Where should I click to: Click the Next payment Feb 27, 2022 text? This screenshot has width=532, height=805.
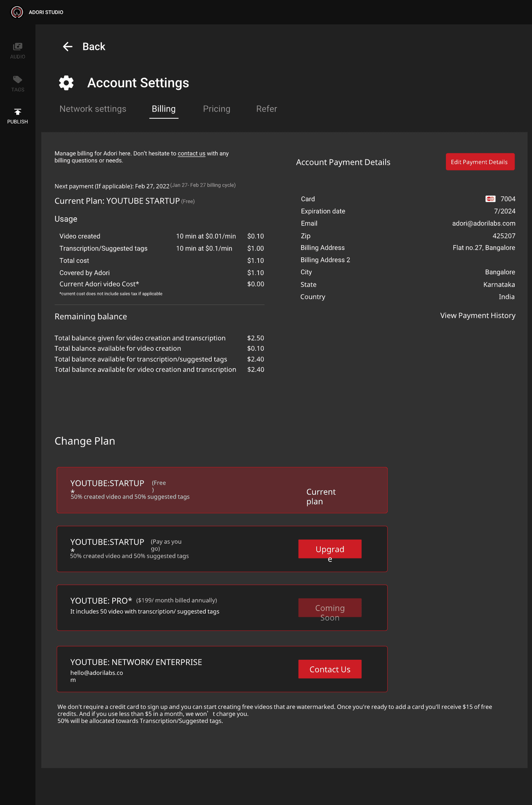click(112, 186)
